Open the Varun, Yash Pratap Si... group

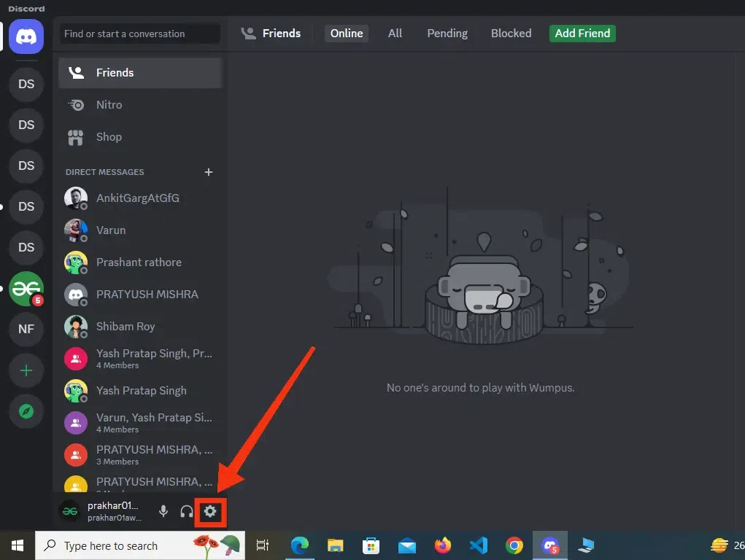coord(140,423)
